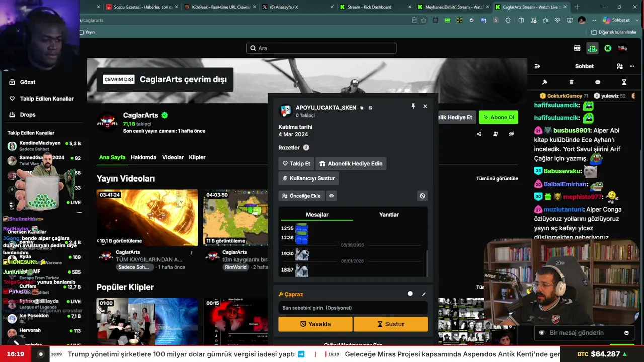Click the gavel moderation icon in chat
The height and width of the screenshot is (362, 644).
click(544, 82)
